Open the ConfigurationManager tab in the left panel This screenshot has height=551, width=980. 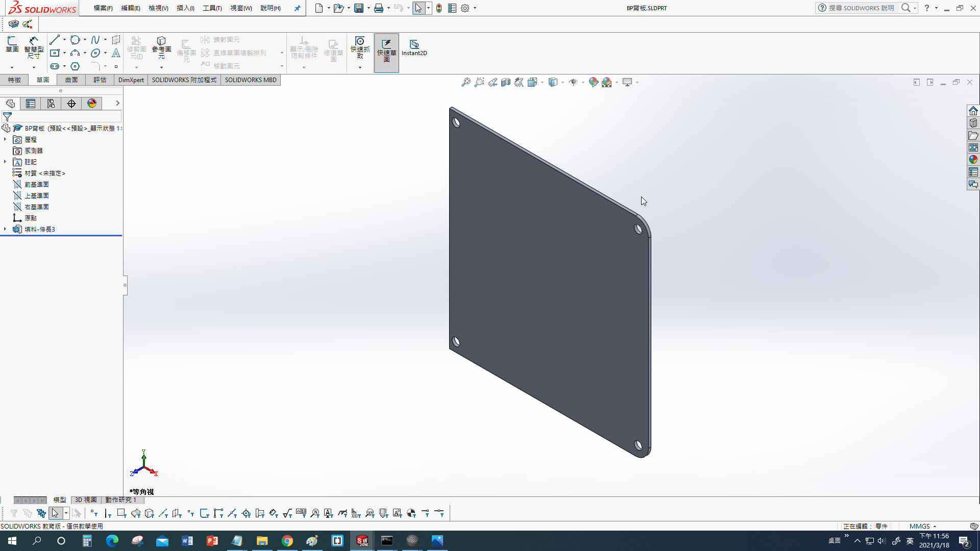51,104
